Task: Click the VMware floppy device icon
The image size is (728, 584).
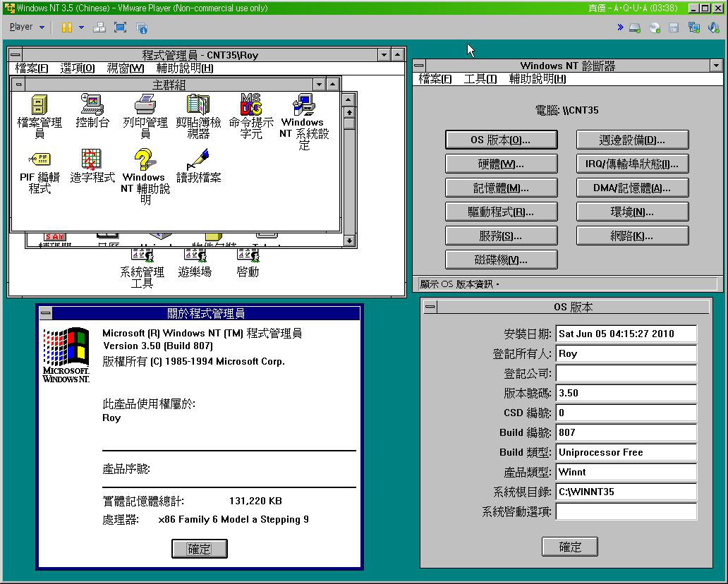Action: click(x=674, y=28)
